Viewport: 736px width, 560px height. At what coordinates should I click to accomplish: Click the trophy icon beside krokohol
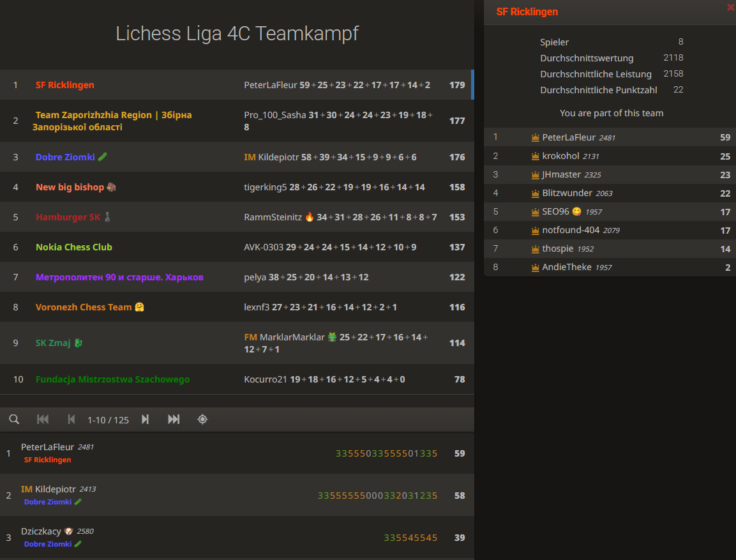(x=535, y=156)
